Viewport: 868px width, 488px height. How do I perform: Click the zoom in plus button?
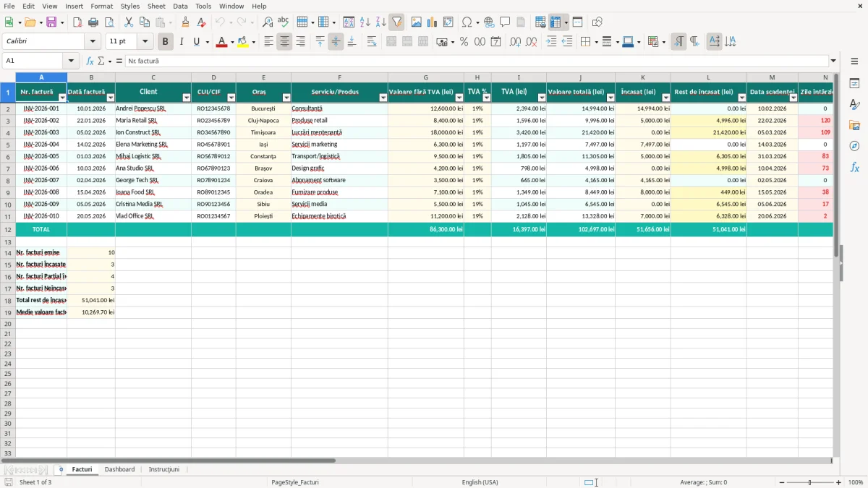click(x=839, y=482)
